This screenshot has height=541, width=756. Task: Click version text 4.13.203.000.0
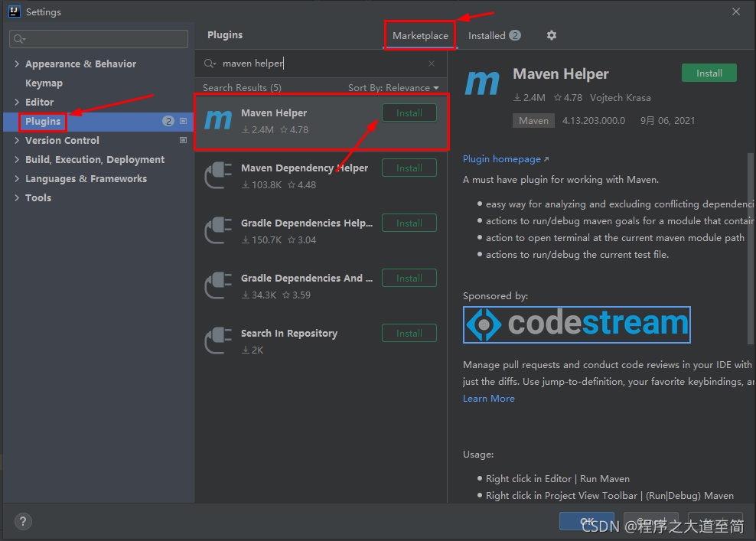594,121
